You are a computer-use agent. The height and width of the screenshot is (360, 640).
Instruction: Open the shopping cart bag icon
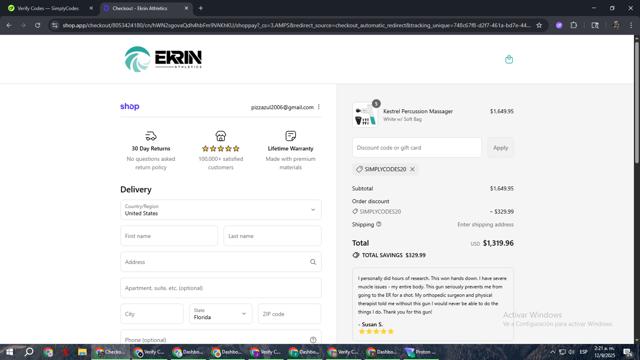pos(509,60)
